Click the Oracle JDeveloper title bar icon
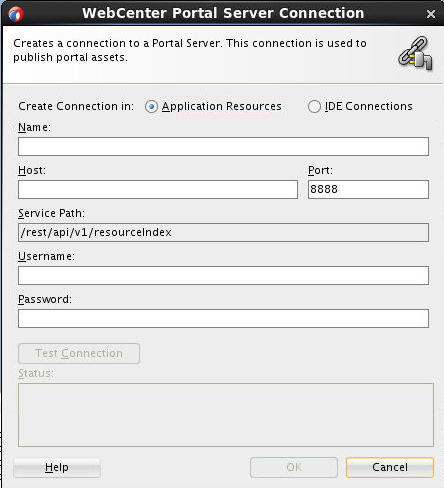This screenshot has height=488, width=444. [16, 14]
